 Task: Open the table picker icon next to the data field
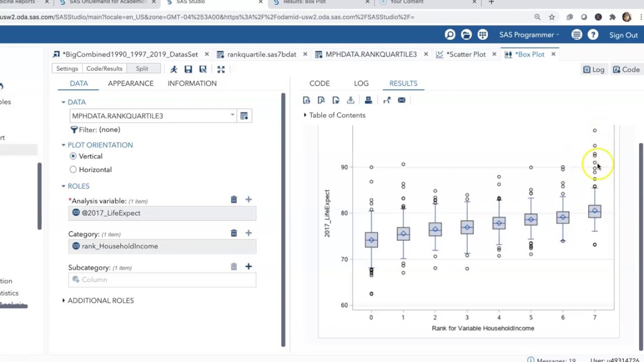[x=244, y=116]
